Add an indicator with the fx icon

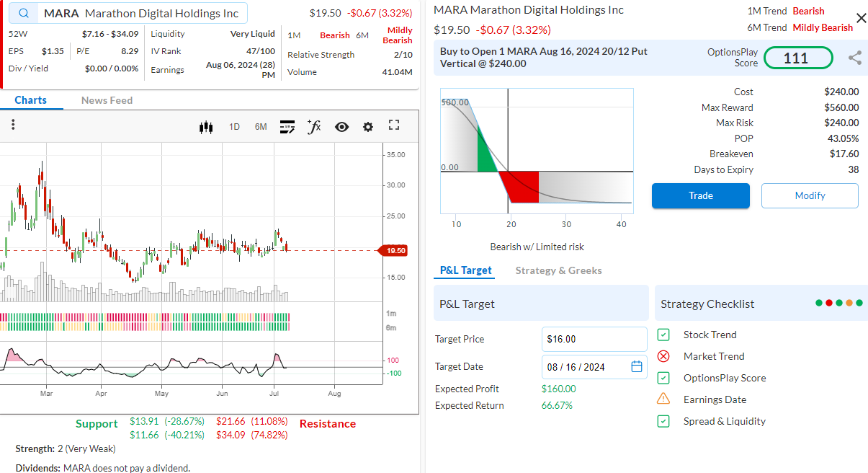[x=314, y=127]
